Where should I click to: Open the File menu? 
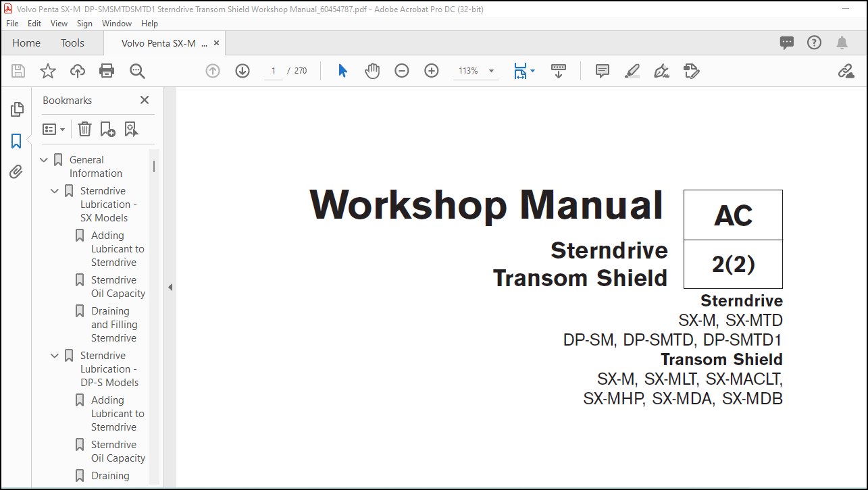[x=12, y=23]
